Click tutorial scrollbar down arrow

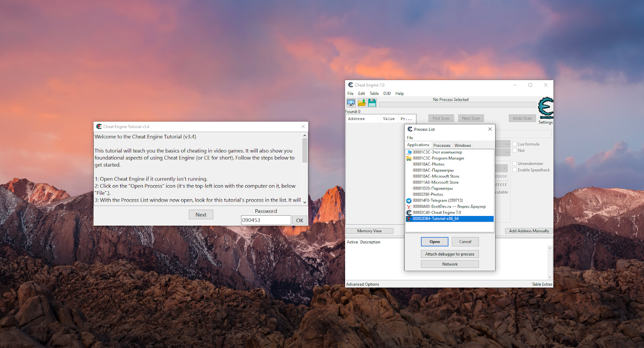[305, 202]
